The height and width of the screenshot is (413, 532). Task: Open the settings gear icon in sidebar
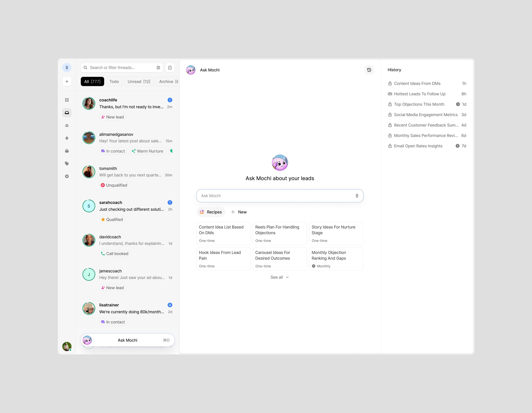[x=67, y=176]
